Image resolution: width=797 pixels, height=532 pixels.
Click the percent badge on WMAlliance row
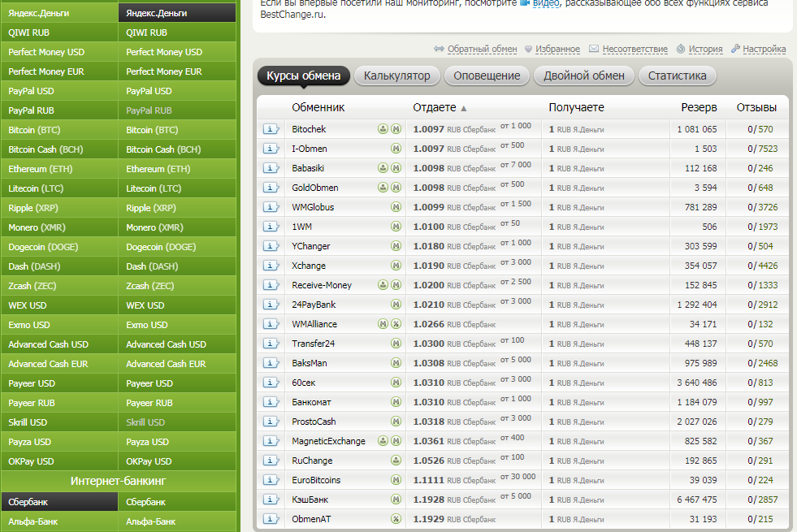pos(396,324)
